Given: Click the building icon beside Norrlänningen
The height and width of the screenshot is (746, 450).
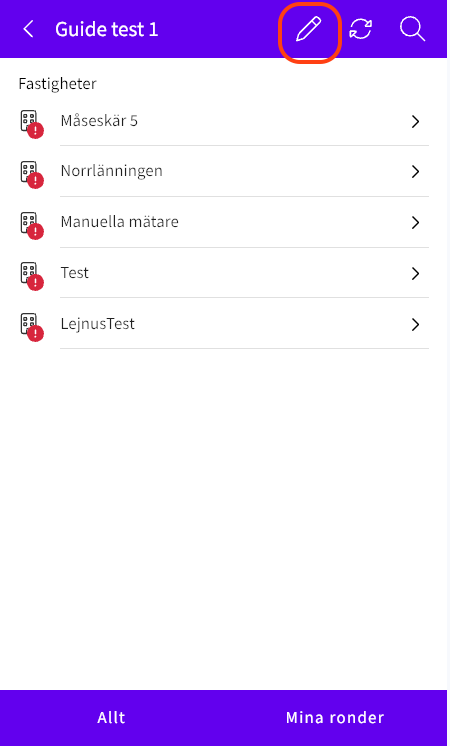Looking at the screenshot, I should [31, 174].
